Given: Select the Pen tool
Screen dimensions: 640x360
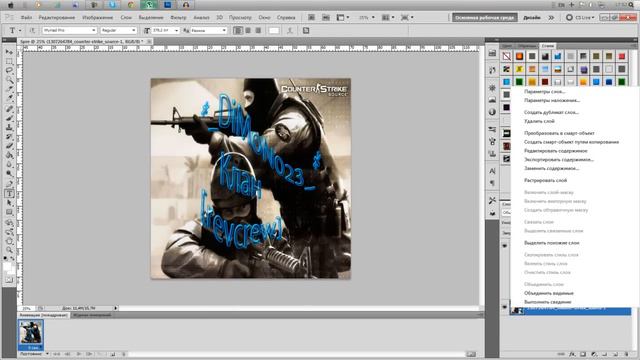Looking at the screenshot, I should [x=9, y=184].
